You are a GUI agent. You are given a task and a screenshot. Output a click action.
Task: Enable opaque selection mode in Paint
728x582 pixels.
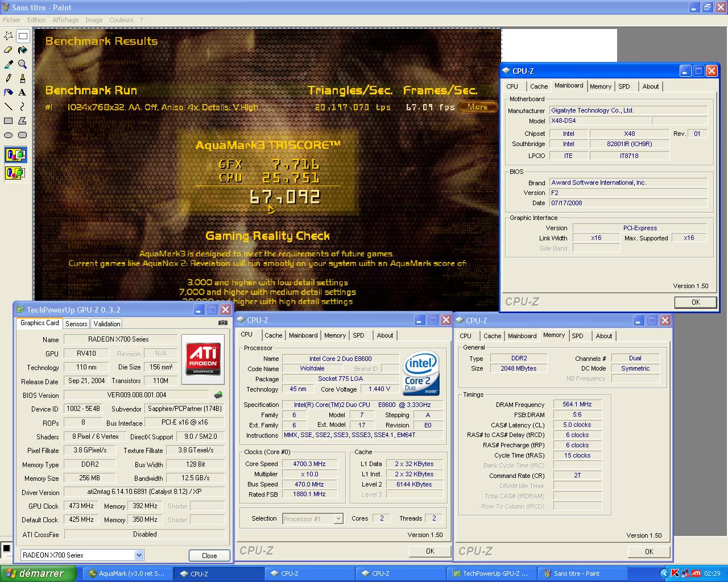coord(16,155)
